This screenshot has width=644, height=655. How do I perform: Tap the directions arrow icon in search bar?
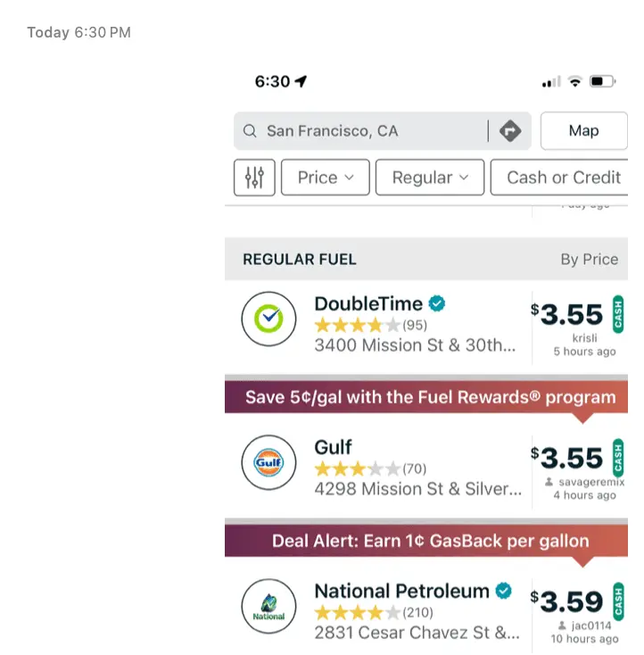click(x=510, y=131)
